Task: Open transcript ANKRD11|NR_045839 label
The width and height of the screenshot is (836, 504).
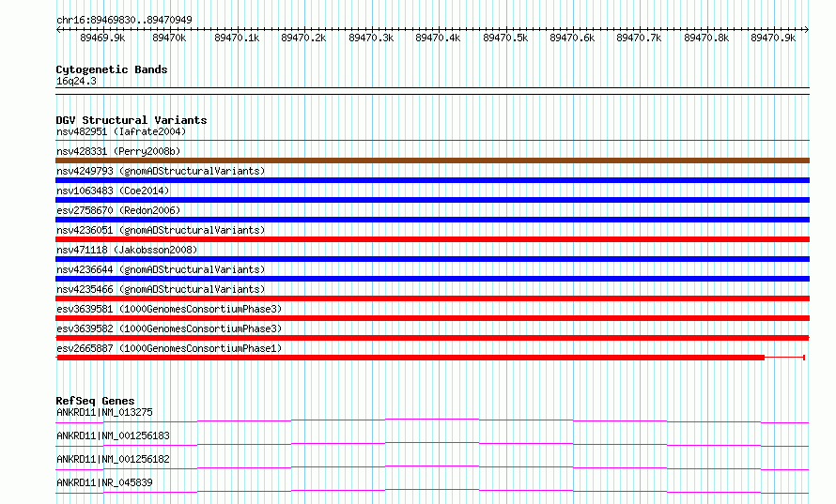Action: 104,482
